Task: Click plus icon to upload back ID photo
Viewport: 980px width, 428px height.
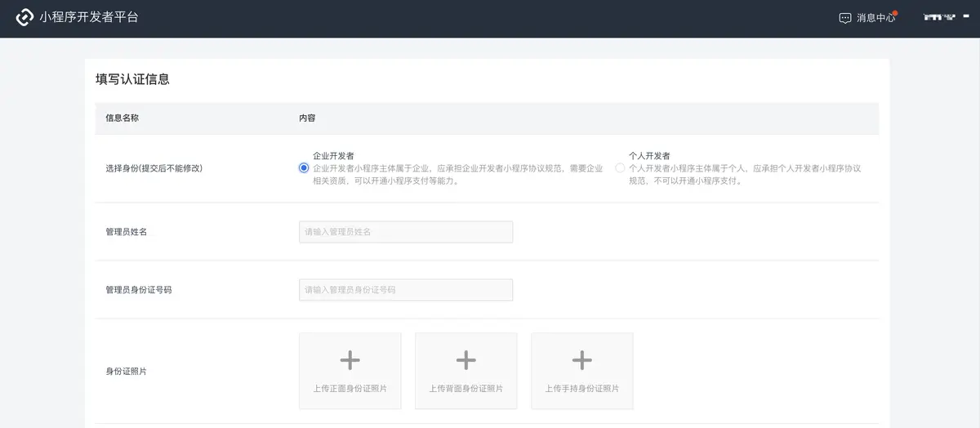Action: pos(465,360)
